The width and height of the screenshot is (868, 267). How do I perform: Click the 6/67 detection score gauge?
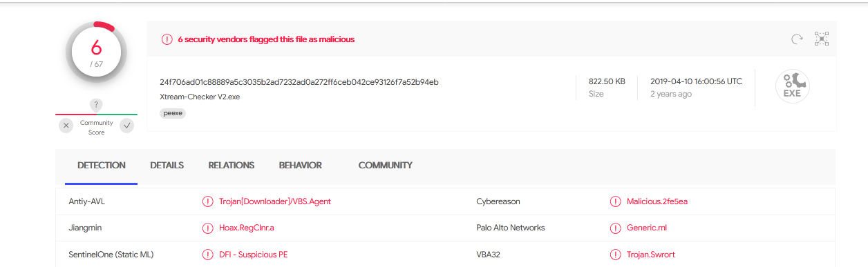point(96,53)
